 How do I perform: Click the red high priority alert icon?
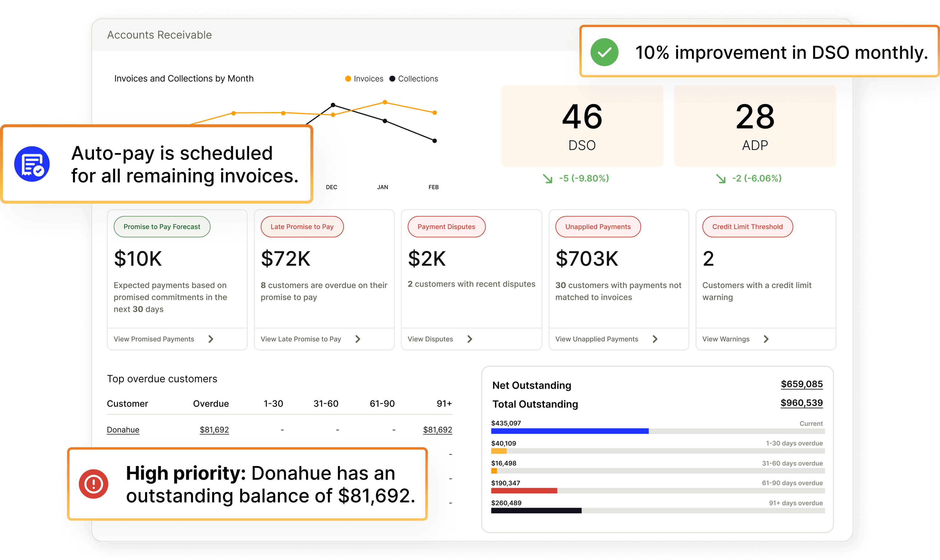(x=93, y=484)
